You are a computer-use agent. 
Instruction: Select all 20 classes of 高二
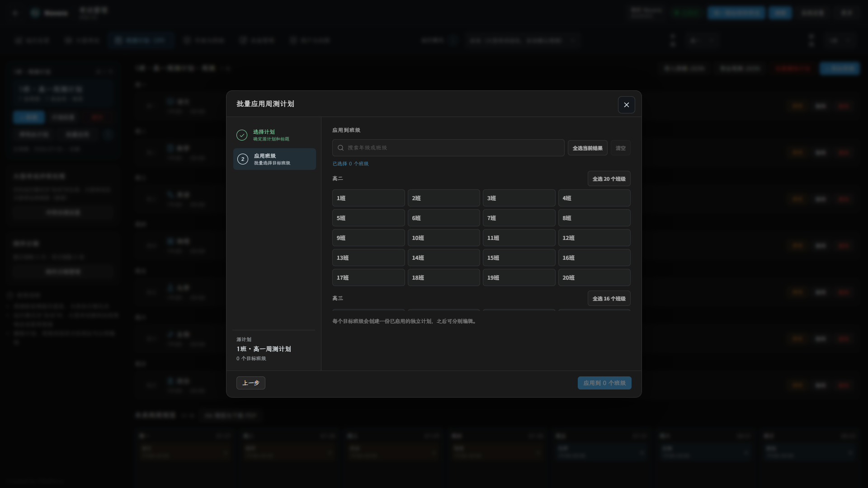tap(609, 178)
